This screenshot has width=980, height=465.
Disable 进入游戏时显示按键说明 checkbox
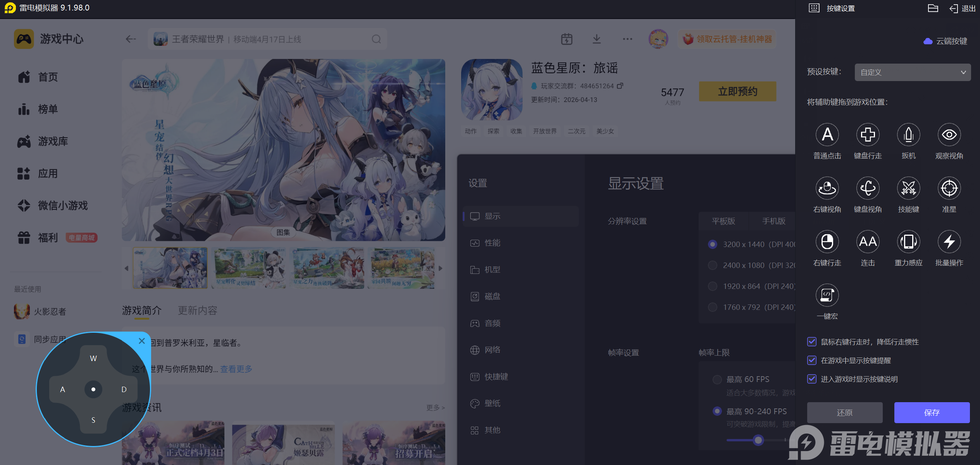pos(812,379)
